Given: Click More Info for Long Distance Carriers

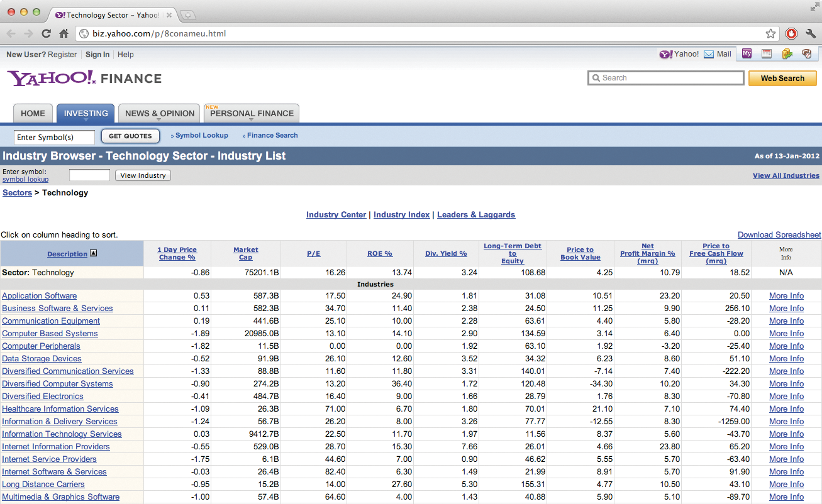Looking at the screenshot, I should pyautogui.click(x=786, y=485).
